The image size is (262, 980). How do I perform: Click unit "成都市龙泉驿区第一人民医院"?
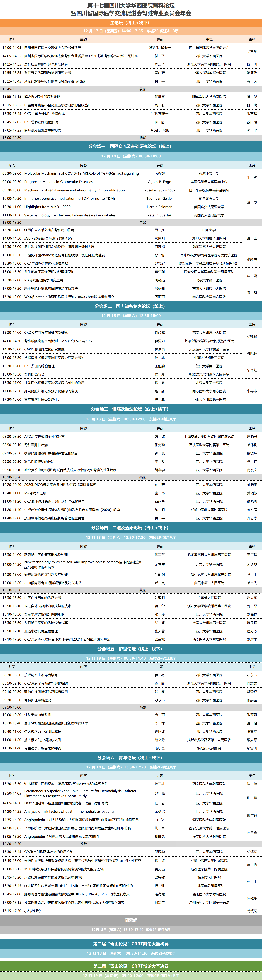[x=209, y=740]
